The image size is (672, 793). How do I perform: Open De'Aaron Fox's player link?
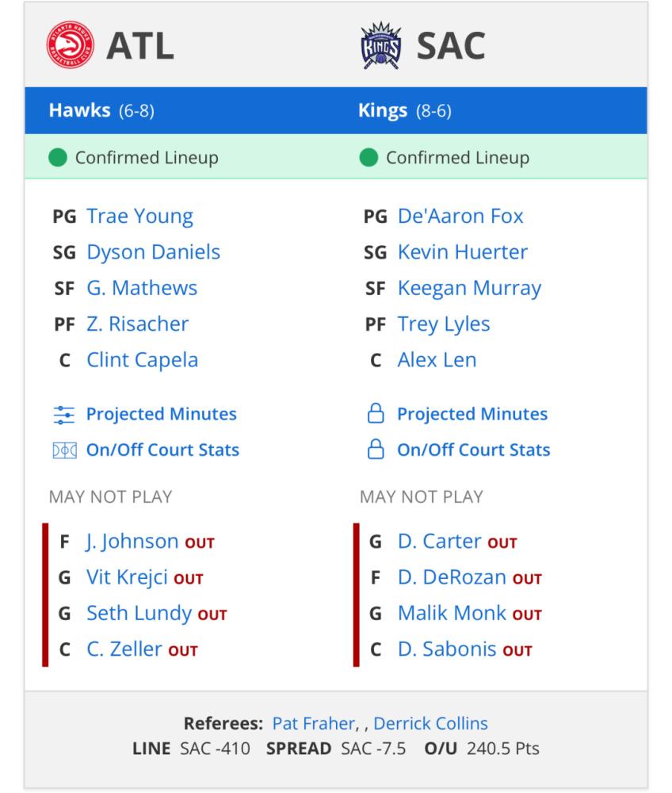[x=460, y=216]
